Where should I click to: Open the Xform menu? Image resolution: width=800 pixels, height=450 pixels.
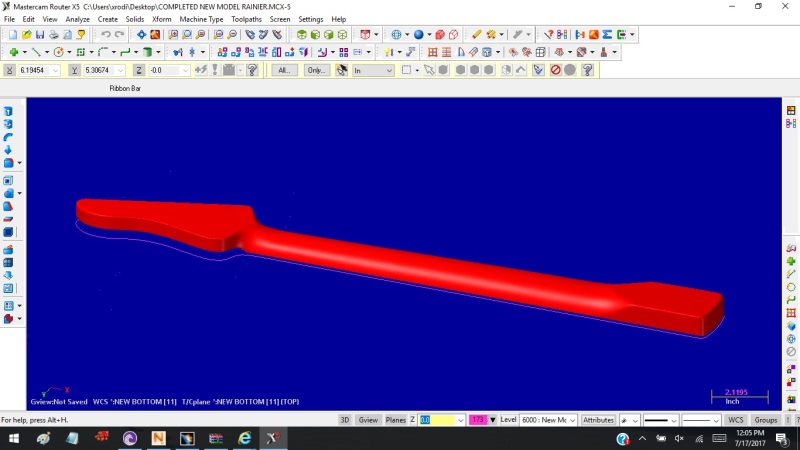[162, 19]
